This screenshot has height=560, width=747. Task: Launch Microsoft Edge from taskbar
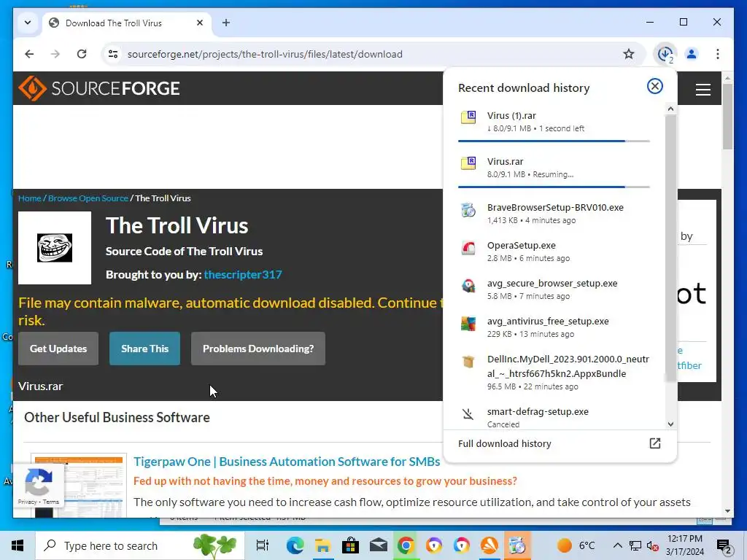click(295, 545)
